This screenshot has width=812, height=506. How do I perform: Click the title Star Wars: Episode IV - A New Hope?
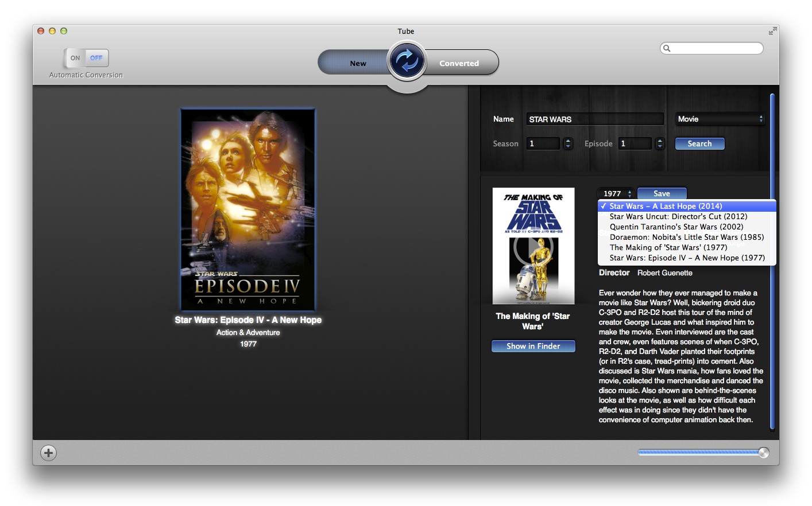point(248,320)
